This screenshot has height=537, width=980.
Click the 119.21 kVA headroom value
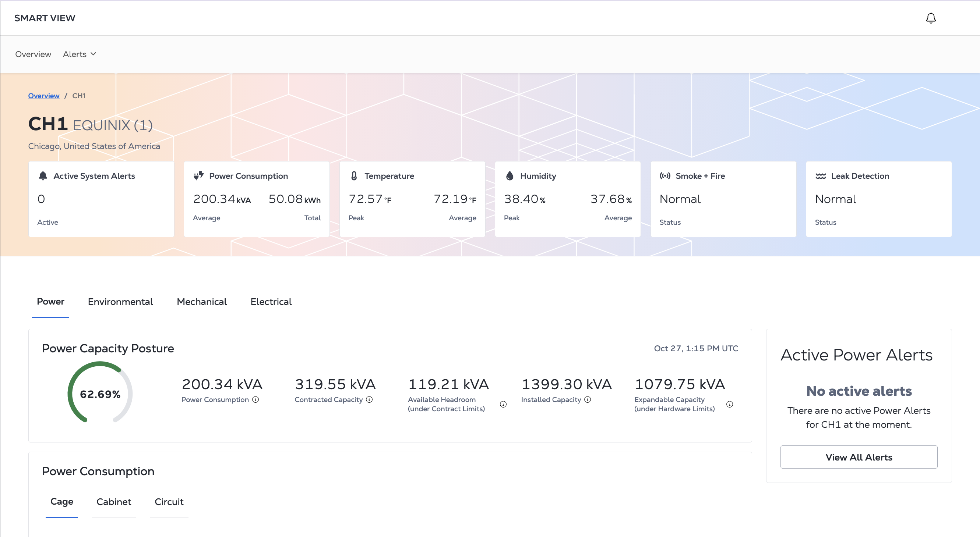point(448,384)
